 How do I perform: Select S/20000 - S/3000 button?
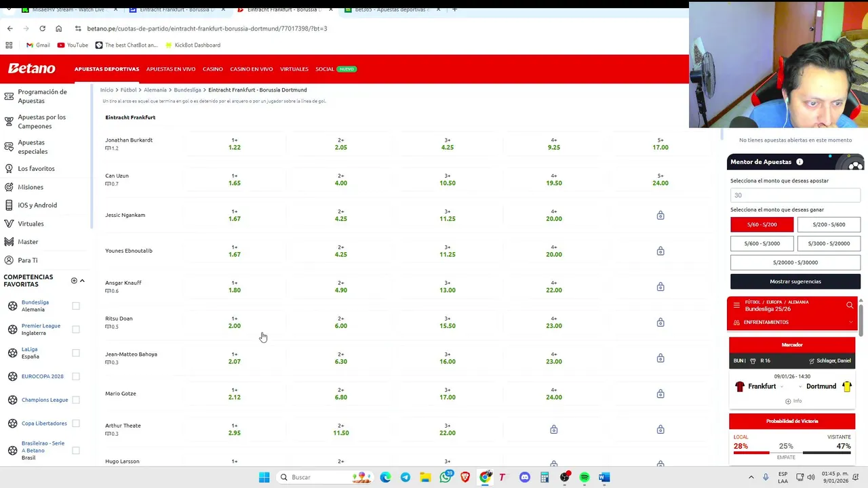pos(795,262)
